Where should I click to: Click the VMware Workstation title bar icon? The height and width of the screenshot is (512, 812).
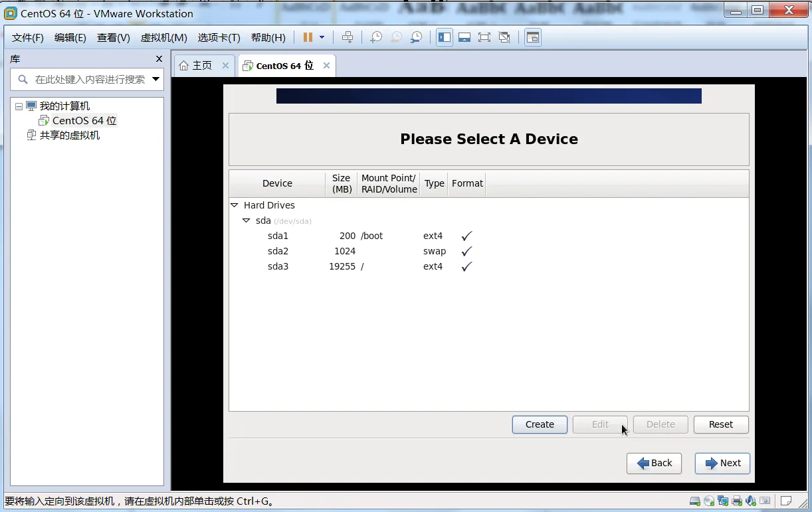tap(11, 13)
